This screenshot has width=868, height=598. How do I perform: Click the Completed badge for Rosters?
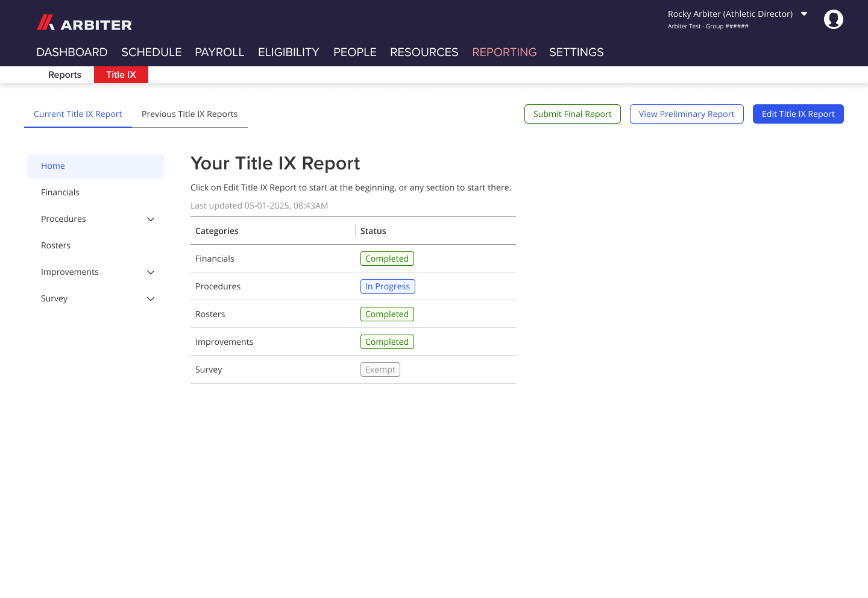point(387,313)
